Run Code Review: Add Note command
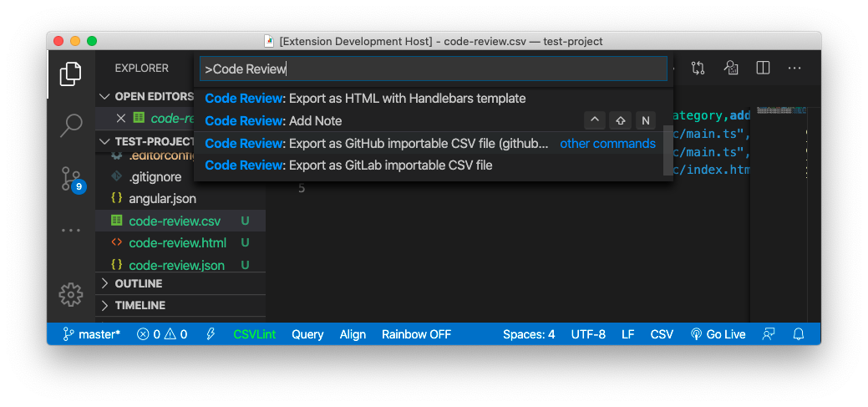 coord(434,120)
